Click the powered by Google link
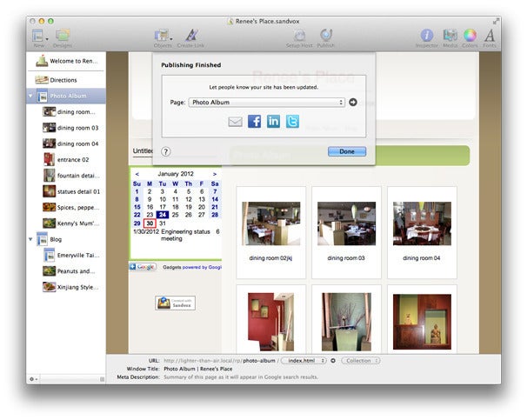Viewport: 527px width, 420px height. [x=202, y=268]
